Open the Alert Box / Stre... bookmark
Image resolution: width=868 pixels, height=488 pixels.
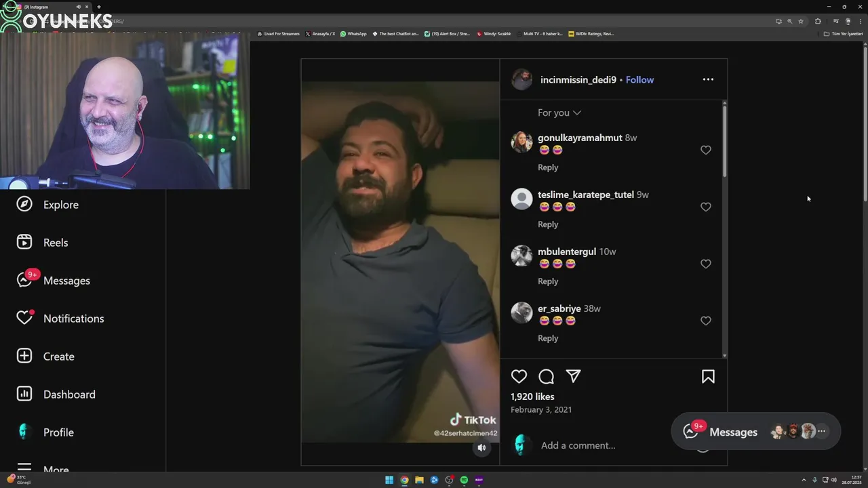[x=447, y=34]
